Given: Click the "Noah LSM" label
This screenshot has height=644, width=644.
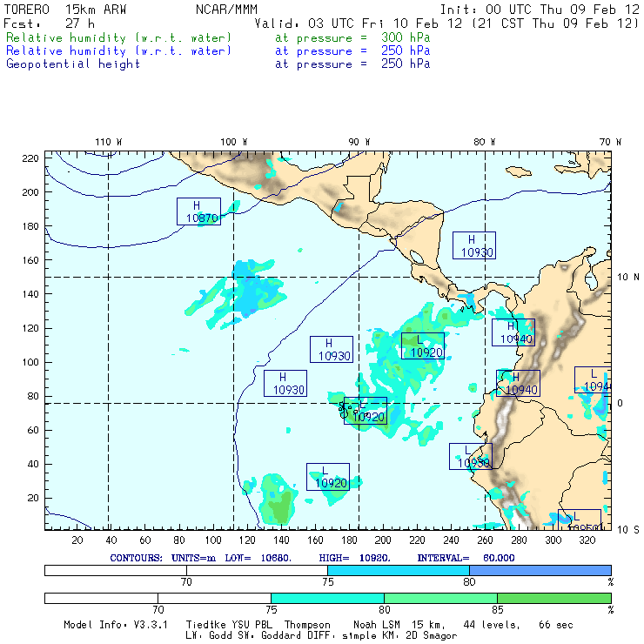Looking at the screenshot, I should point(376,625).
